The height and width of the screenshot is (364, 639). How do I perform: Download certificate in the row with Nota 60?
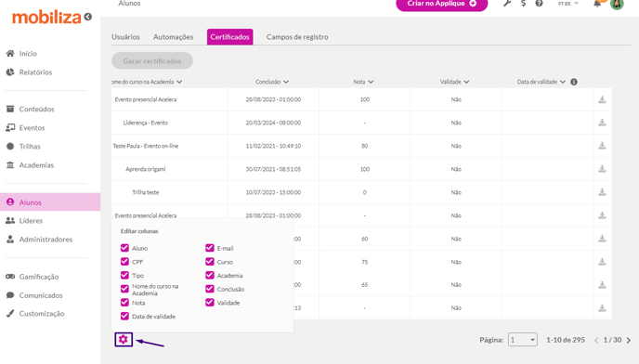pyautogui.click(x=602, y=239)
